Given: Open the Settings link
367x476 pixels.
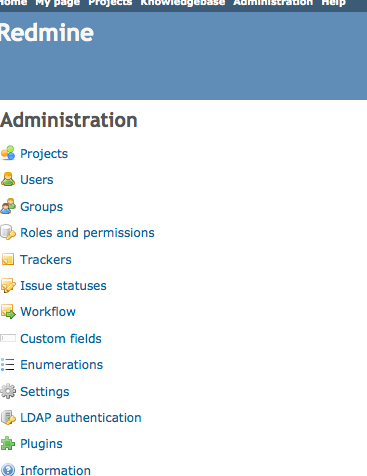Looking at the screenshot, I should (x=45, y=392).
